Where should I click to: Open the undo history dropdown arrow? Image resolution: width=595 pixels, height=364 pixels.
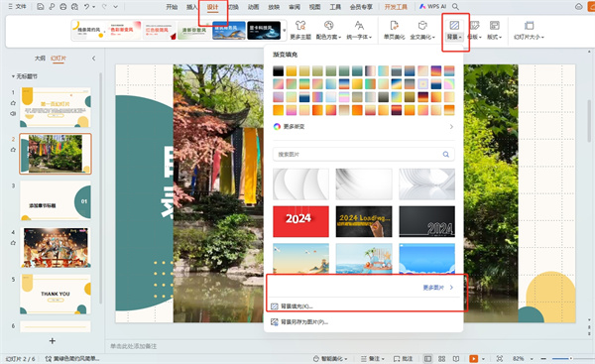click(x=94, y=7)
